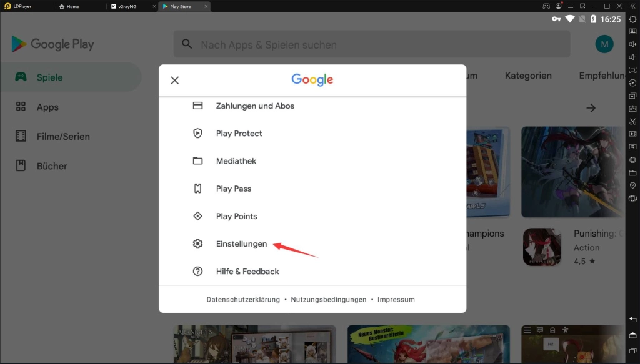Image resolution: width=640 pixels, height=364 pixels.
Task: Click the Google Play logo
Action: (x=53, y=44)
